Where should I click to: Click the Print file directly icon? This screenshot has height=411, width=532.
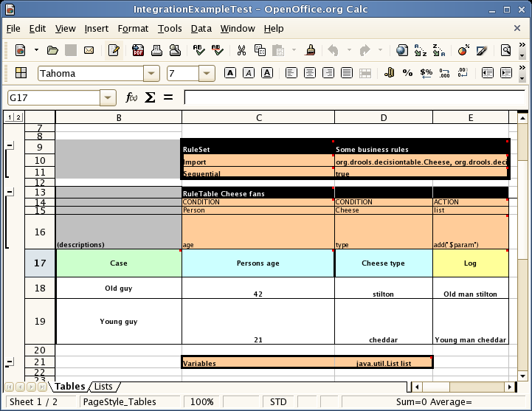coord(157,50)
